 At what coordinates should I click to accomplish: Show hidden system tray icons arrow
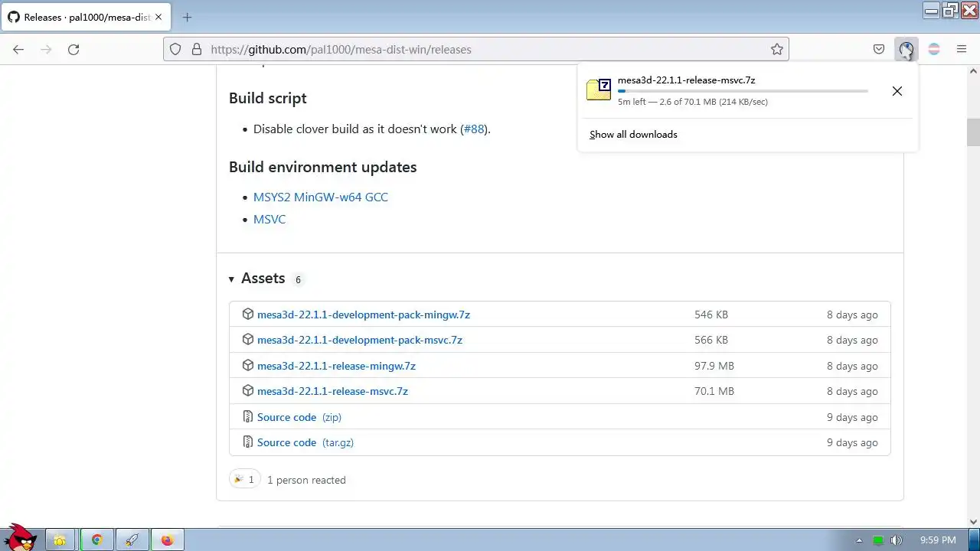859,540
